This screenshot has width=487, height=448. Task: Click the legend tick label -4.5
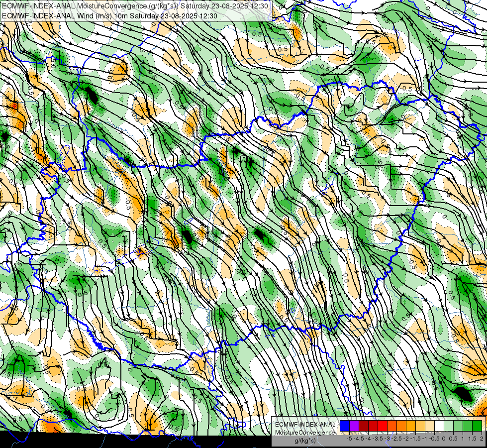359,439
